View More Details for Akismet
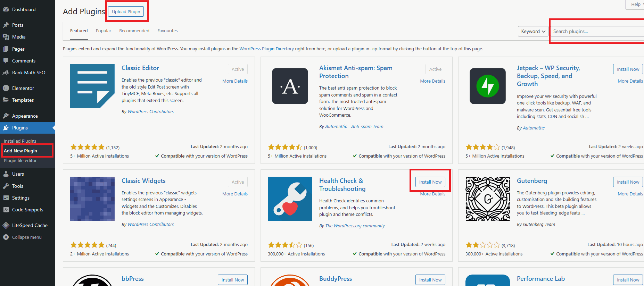644x286 pixels. click(433, 81)
